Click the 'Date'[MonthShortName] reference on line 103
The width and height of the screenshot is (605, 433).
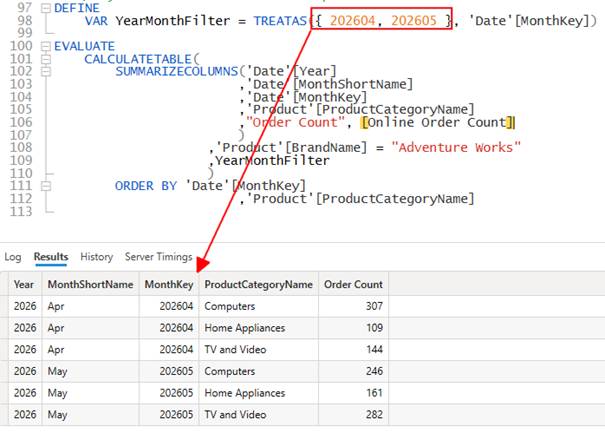(329, 85)
